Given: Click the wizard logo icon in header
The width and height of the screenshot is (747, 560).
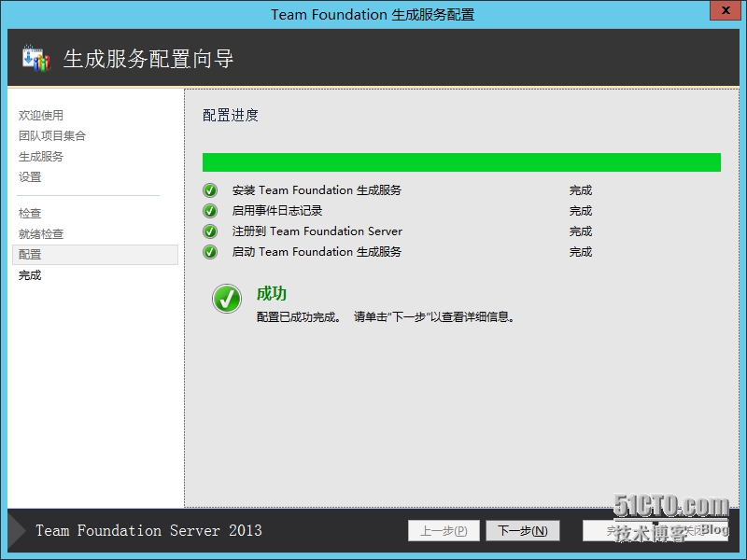Looking at the screenshot, I should [36, 58].
